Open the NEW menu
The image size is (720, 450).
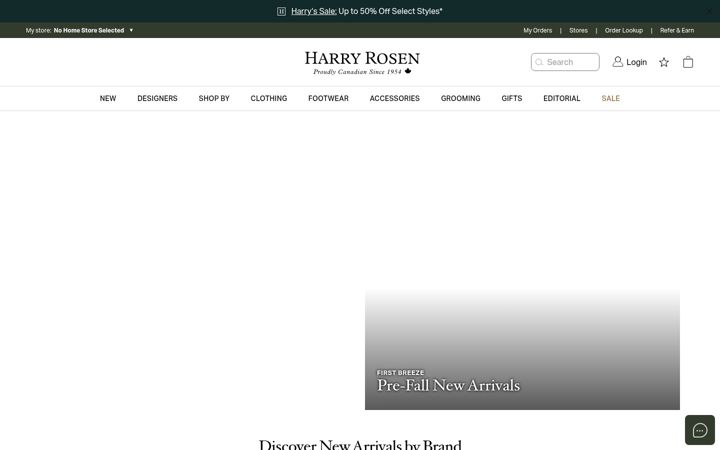[x=108, y=98]
